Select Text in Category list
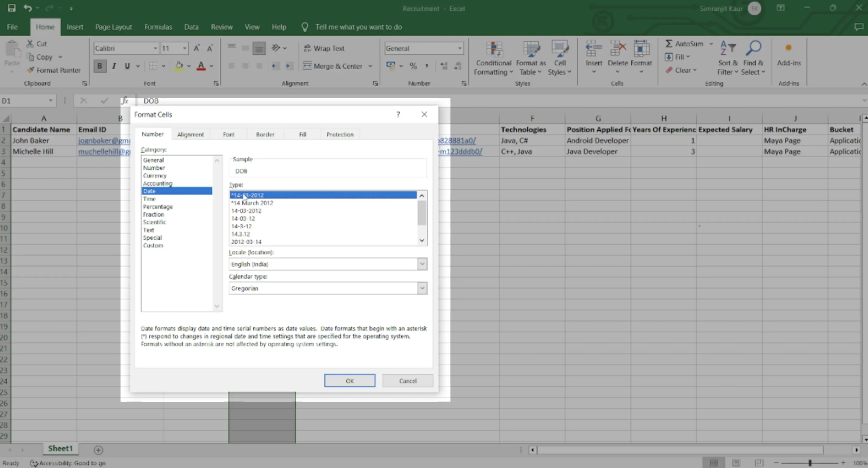 [149, 230]
